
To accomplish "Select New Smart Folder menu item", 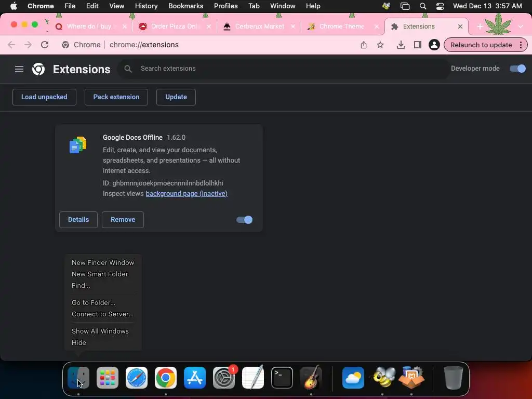I will [103, 274].
